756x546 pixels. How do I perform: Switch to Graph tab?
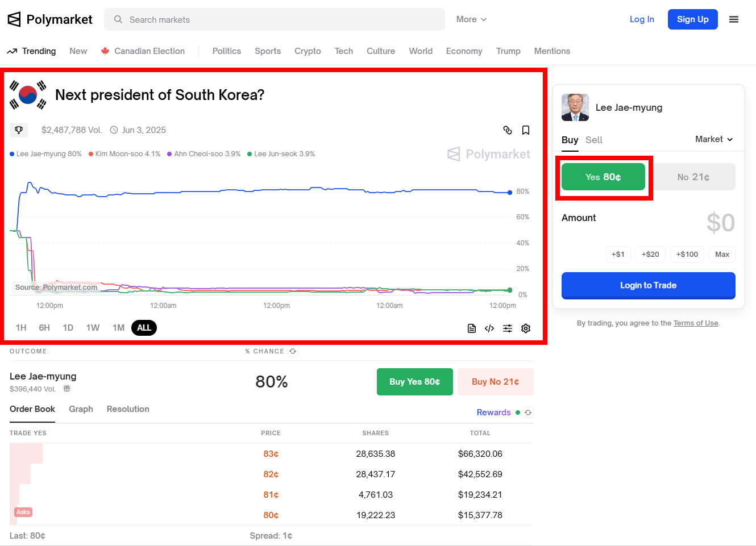[x=81, y=409]
